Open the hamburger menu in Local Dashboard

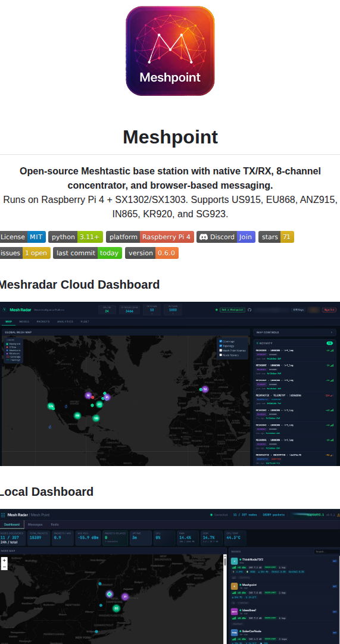(4, 515)
